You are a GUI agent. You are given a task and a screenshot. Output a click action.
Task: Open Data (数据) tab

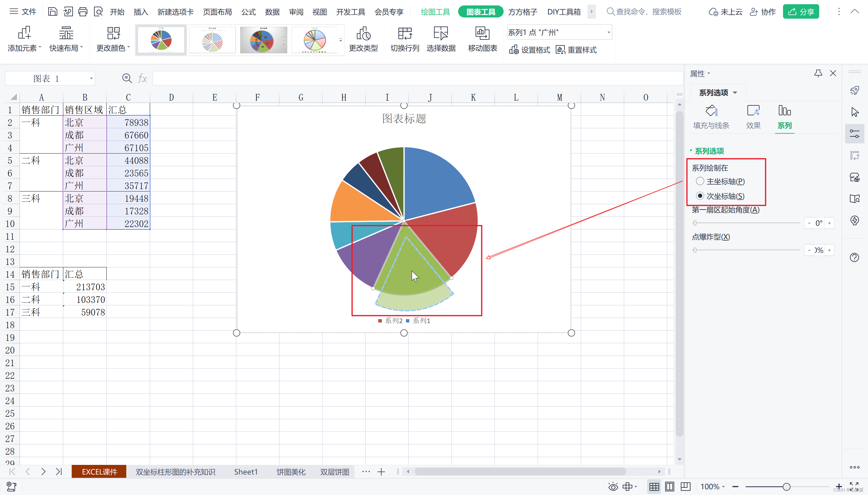272,12
